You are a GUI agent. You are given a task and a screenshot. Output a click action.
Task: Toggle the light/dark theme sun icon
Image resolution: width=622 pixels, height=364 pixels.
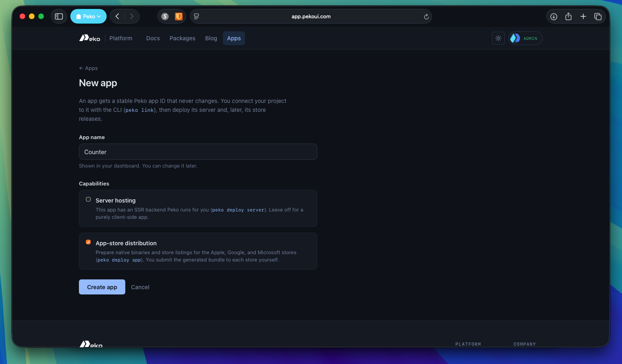click(x=498, y=38)
